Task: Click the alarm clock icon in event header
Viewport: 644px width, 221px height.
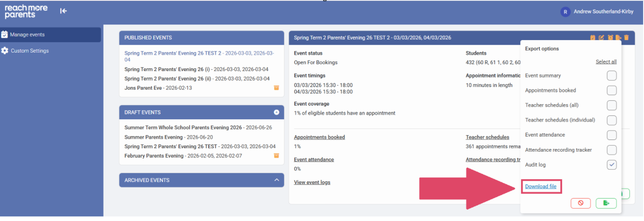Action: click(610, 37)
